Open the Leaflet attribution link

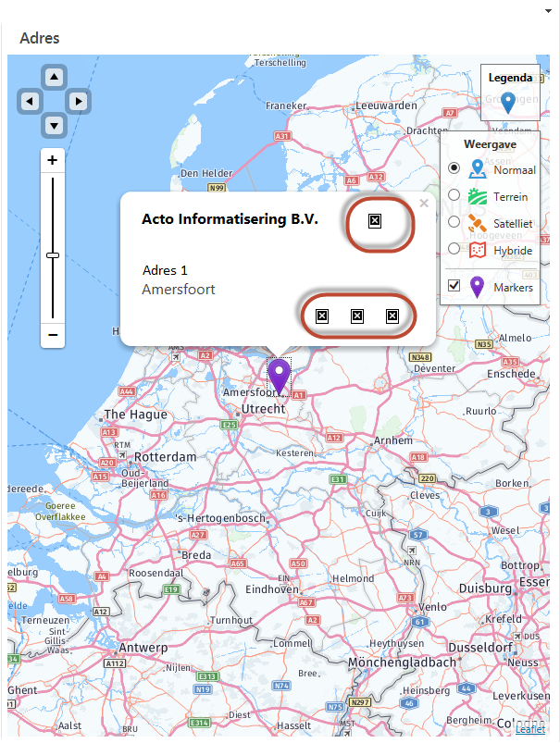(x=530, y=729)
